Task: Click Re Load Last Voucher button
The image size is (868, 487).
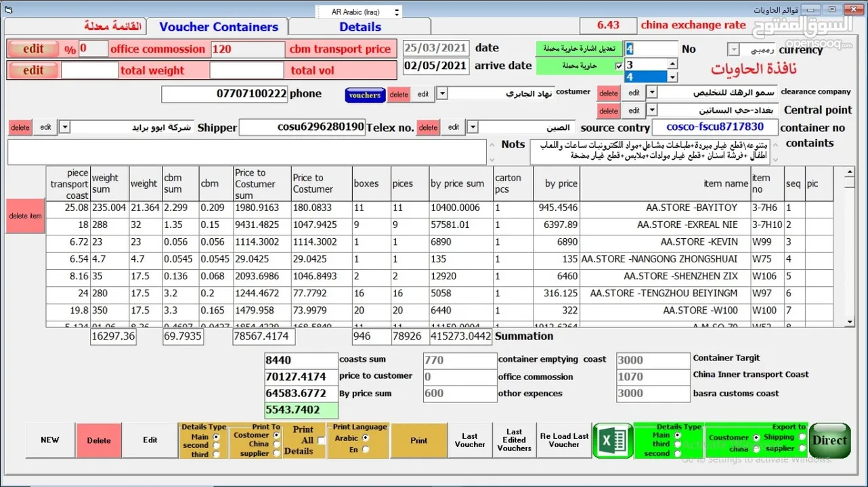Action: click(x=564, y=440)
